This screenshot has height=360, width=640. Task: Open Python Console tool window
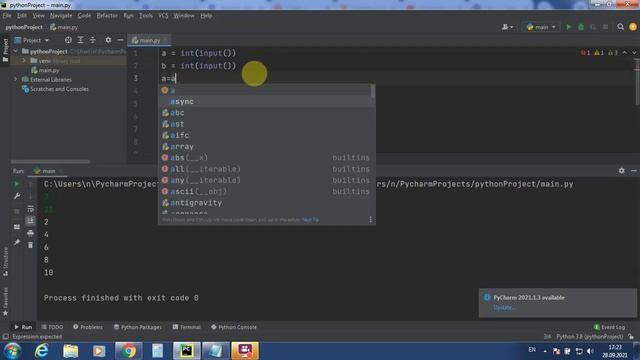click(234, 327)
